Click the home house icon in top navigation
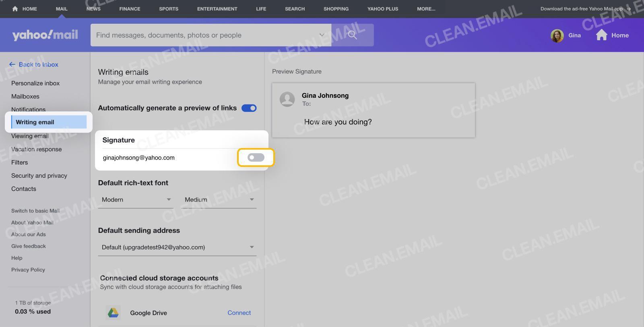The image size is (644, 327). pyautogui.click(x=15, y=8)
